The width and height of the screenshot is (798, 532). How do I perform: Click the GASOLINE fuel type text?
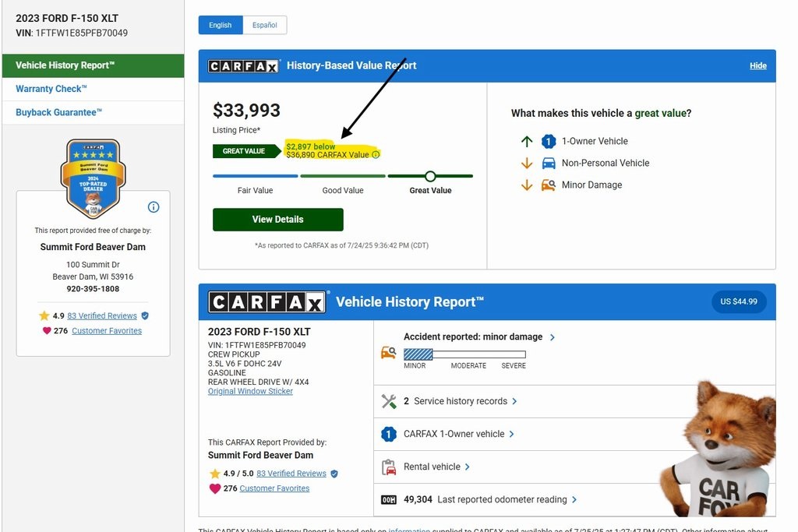pos(227,373)
